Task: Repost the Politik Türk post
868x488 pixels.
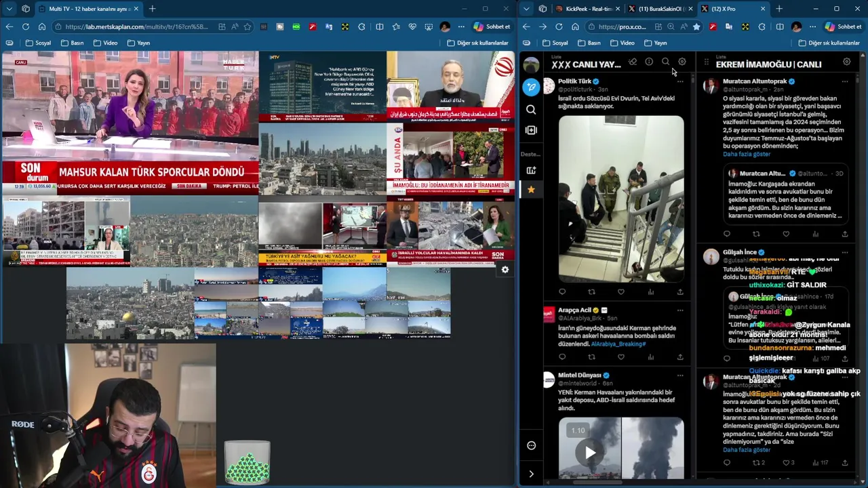Action: (x=591, y=292)
